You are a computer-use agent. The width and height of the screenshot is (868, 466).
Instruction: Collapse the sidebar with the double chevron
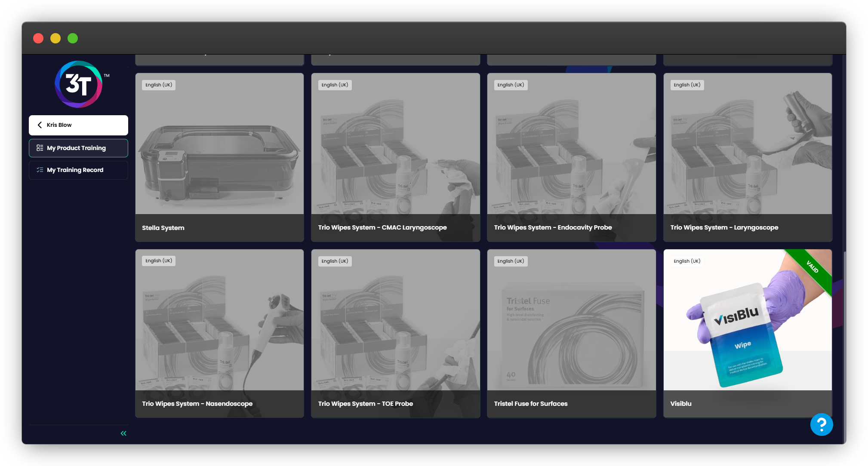click(x=123, y=433)
